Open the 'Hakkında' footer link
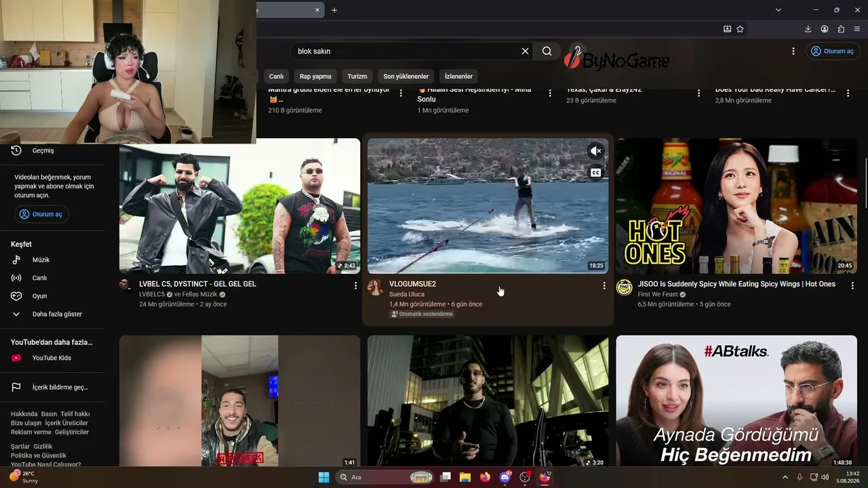Screen dimensions: 868x488 coord(24,414)
